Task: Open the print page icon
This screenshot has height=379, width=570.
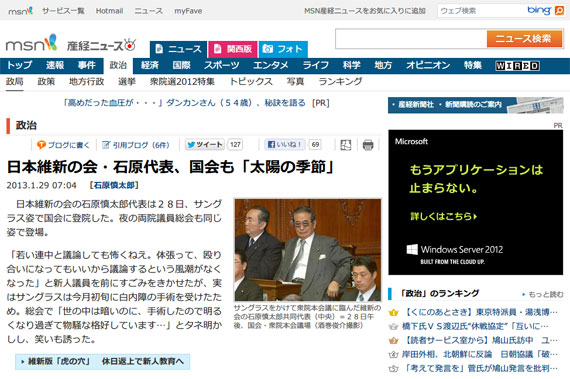Action: point(368,145)
